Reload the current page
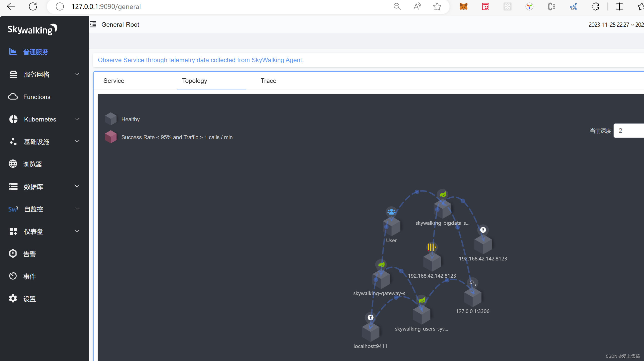This screenshot has height=361, width=644. (33, 6)
